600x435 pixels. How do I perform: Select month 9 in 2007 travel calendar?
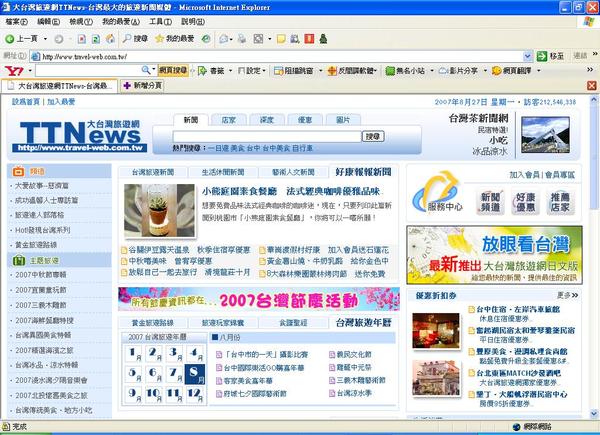pos(134,394)
